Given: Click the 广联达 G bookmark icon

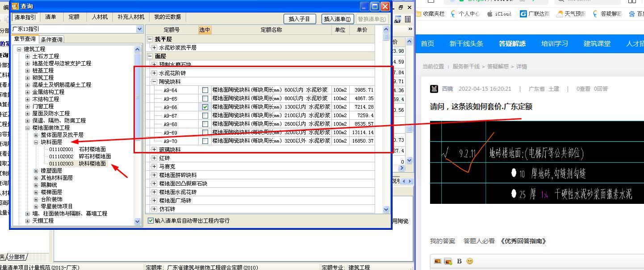Looking at the screenshot, I should (523, 14).
